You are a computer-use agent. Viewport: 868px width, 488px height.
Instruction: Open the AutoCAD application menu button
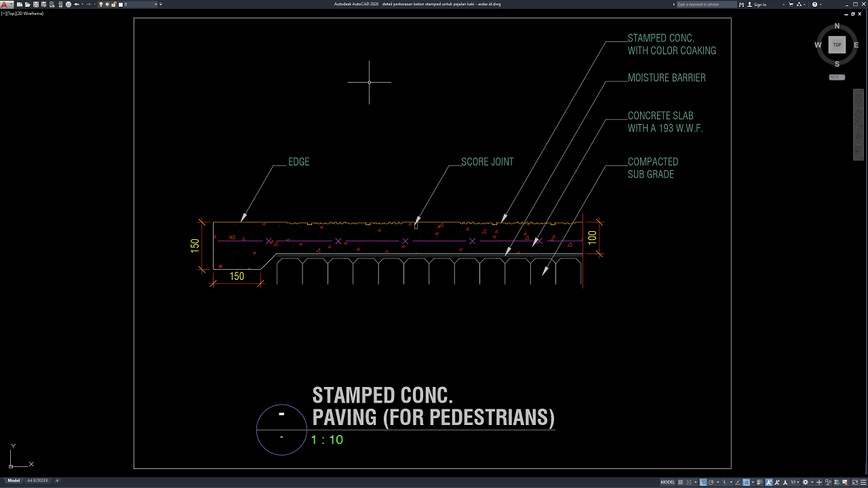[x=5, y=4]
